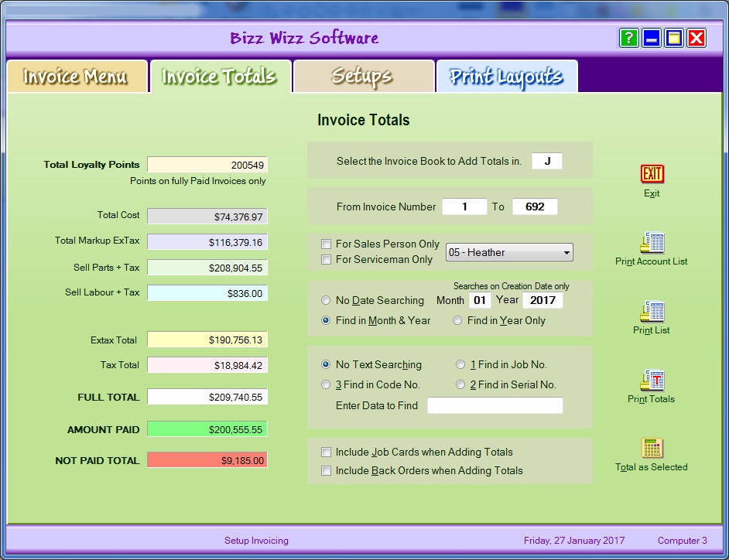The image size is (729, 560).
Task: Click the From Invoice Number field
Action: point(464,207)
